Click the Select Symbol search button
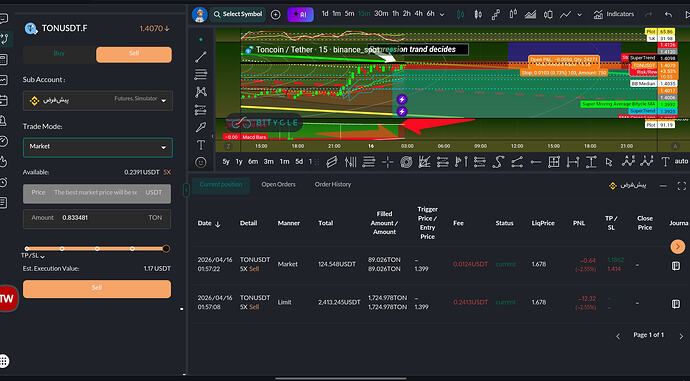The height and width of the screenshot is (381, 690). pos(238,15)
